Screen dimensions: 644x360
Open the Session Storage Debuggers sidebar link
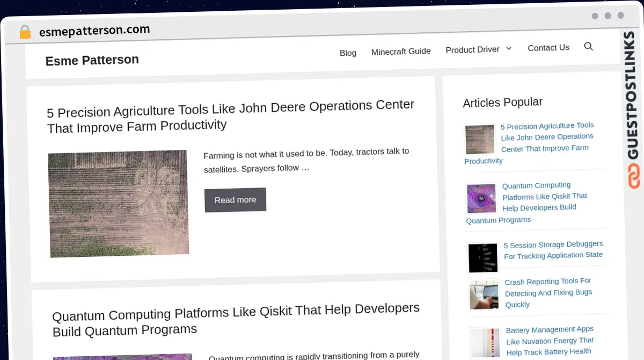click(553, 250)
